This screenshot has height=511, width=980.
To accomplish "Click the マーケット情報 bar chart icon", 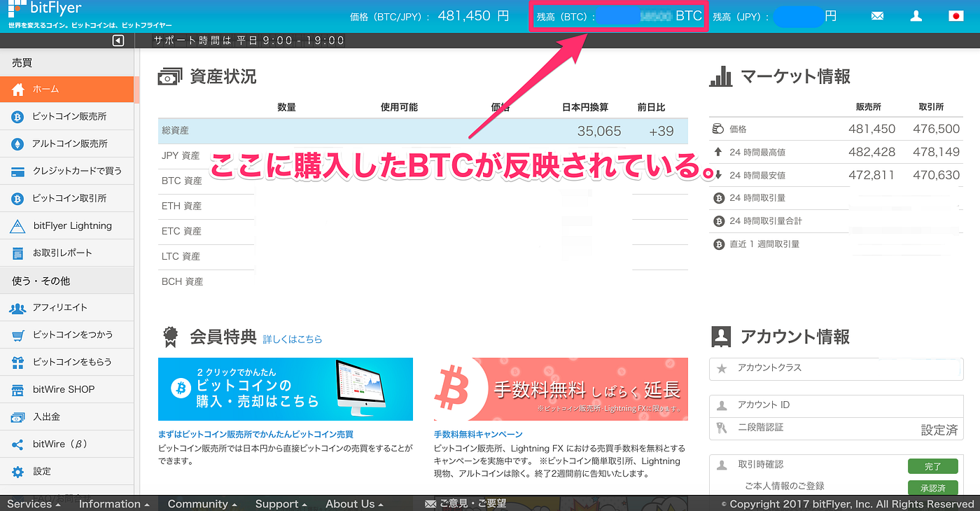I will tap(721, 76).
